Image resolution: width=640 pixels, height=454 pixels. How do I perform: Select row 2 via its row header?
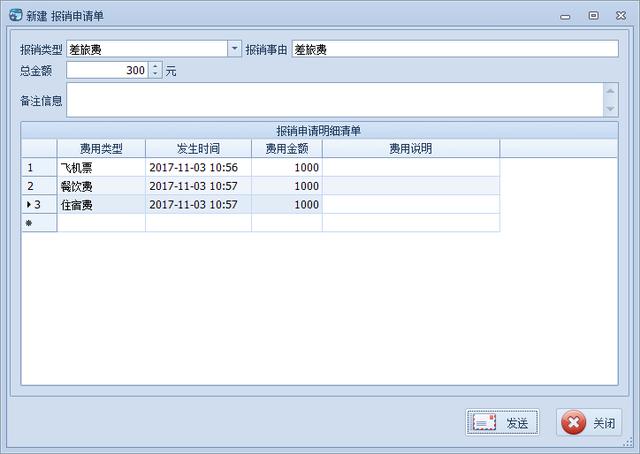coord(39,186)
